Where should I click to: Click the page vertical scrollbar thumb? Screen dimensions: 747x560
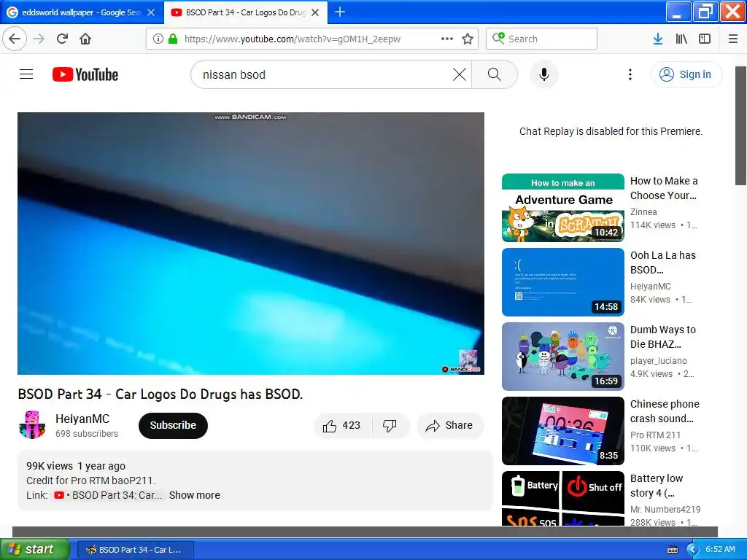click(740, 125)
